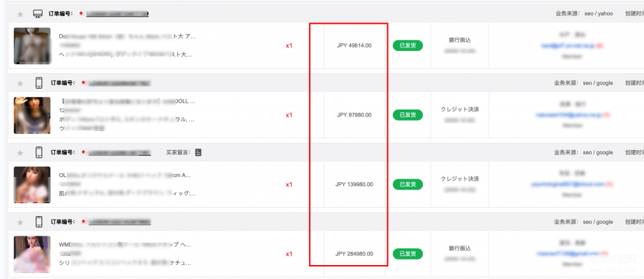This screenshot has width=644, height=279.
Task: Click the phone icon of the JPY 284980.00 order
Action: [39, 222]
